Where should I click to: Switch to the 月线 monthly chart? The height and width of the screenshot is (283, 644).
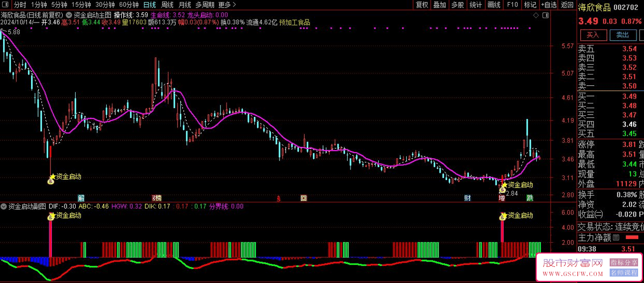(x=185, y=5)
